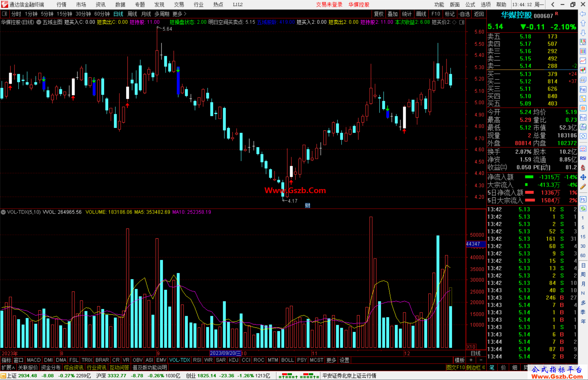
Task: Click the green refresh icon in sidebar
Action: pyautogui.click(x=583, y=209)
